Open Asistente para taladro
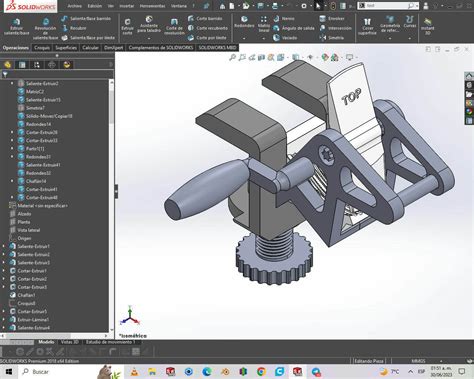This screenshot has height=379, width=474. click(149, 25)
